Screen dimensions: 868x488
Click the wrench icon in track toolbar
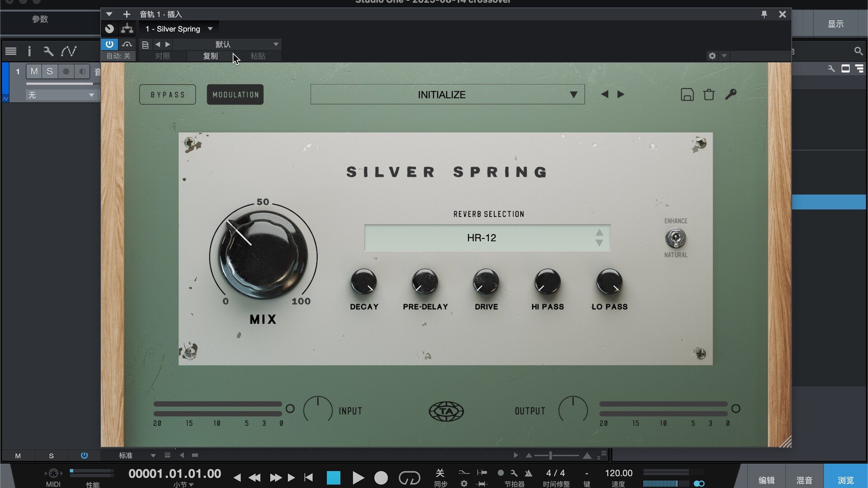click(48, 51)
